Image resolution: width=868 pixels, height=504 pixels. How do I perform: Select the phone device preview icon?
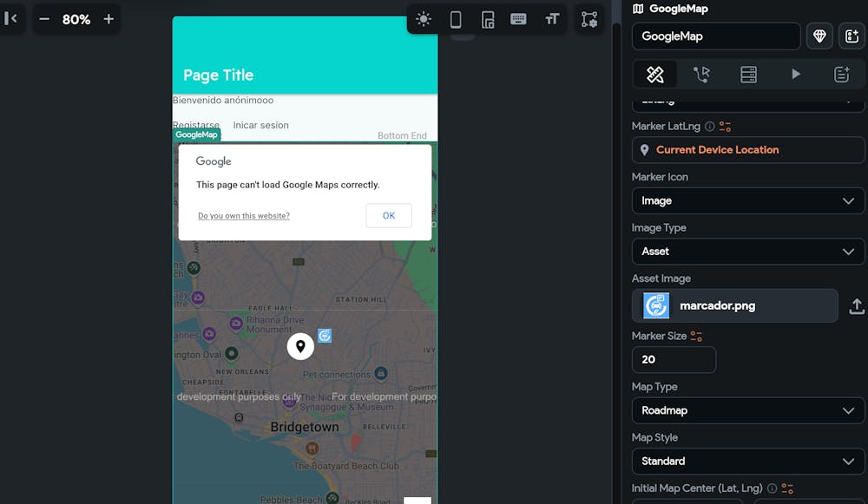tap(456, 19)
